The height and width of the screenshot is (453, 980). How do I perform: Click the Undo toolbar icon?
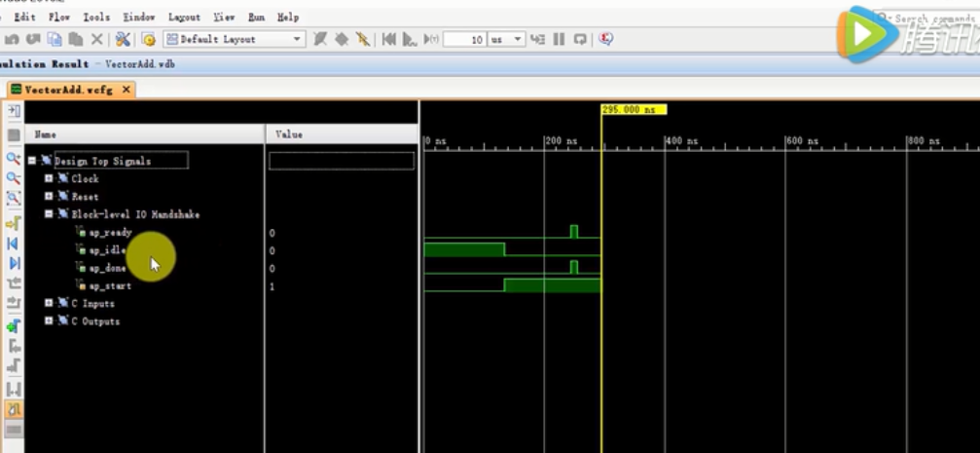(12, 39)
